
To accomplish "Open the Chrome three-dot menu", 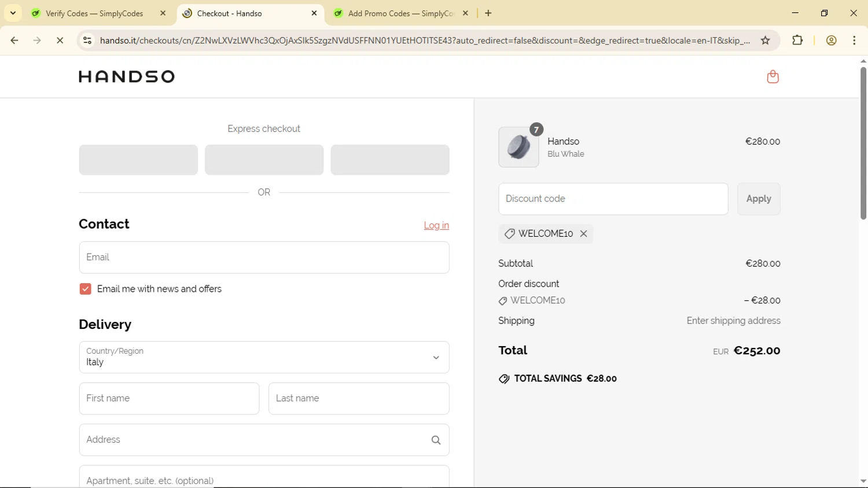I will point(854,41).
